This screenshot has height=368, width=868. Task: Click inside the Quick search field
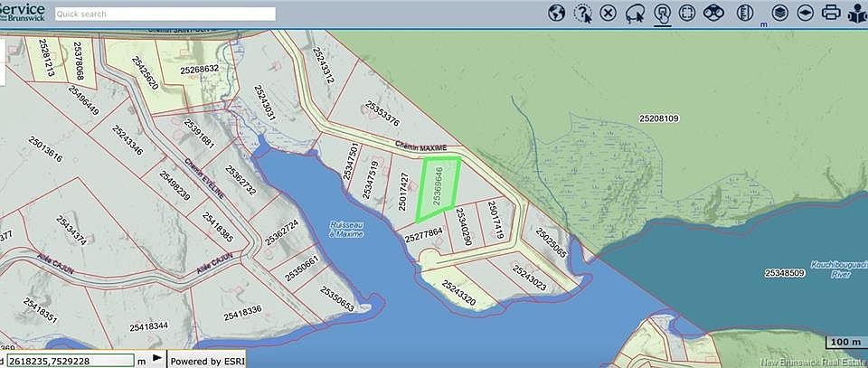pos(165,14)
